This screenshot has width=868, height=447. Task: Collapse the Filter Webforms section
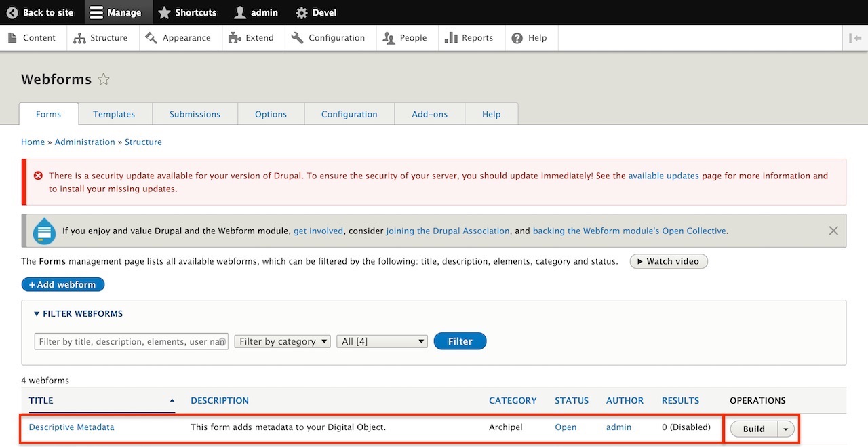(x=78, y=314)
